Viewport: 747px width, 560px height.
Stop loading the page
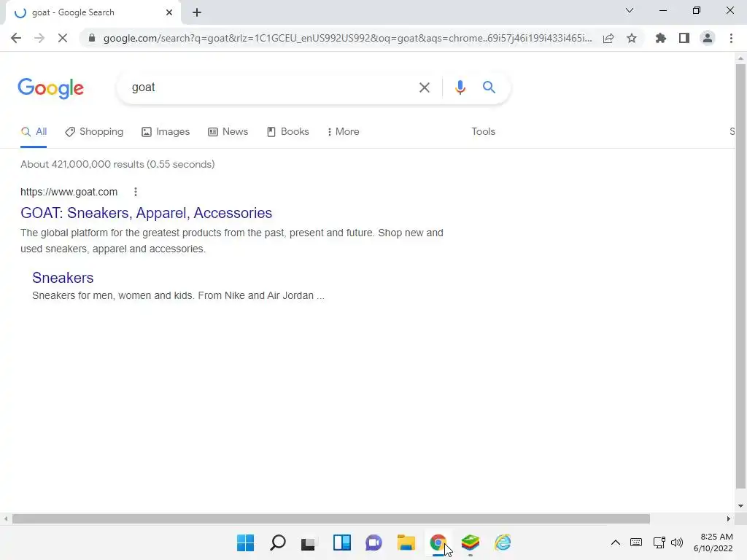coord(63,38)
